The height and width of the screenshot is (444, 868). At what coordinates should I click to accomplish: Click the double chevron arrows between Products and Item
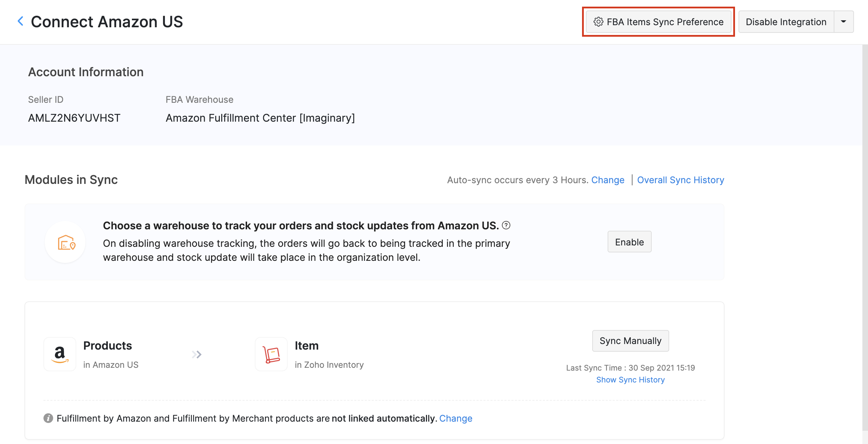(197, 355)
